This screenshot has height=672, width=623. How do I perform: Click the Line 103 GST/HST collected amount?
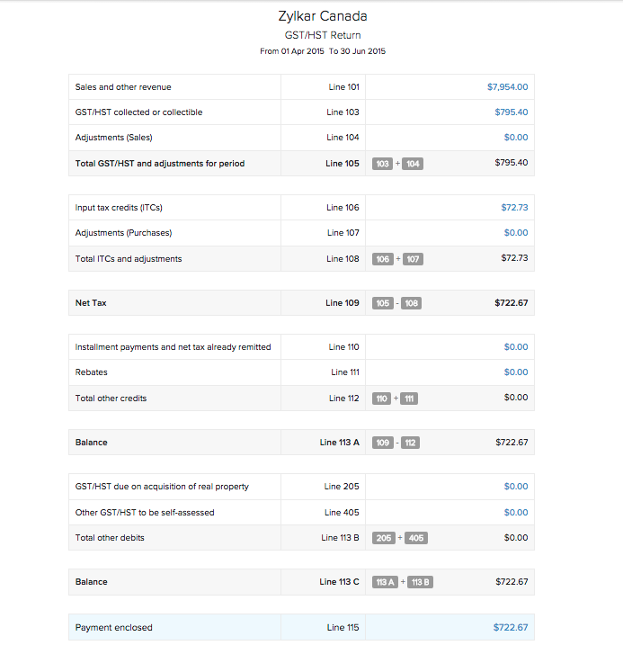pos(511,112)
